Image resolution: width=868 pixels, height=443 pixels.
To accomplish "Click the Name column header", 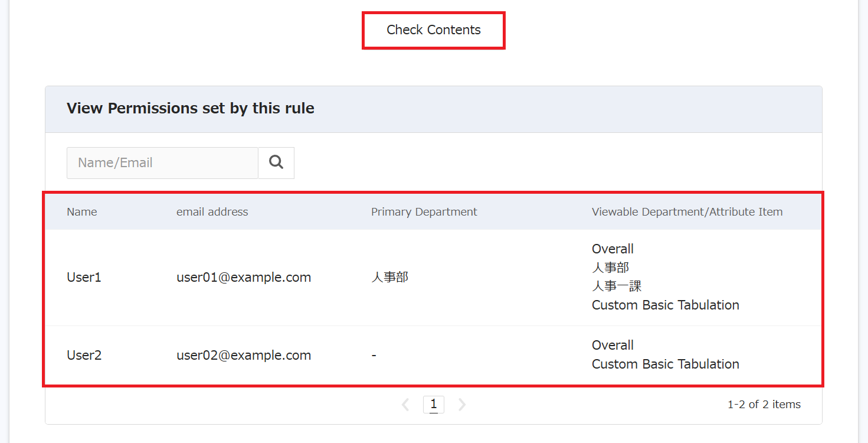I will click(x=82, y=212).
